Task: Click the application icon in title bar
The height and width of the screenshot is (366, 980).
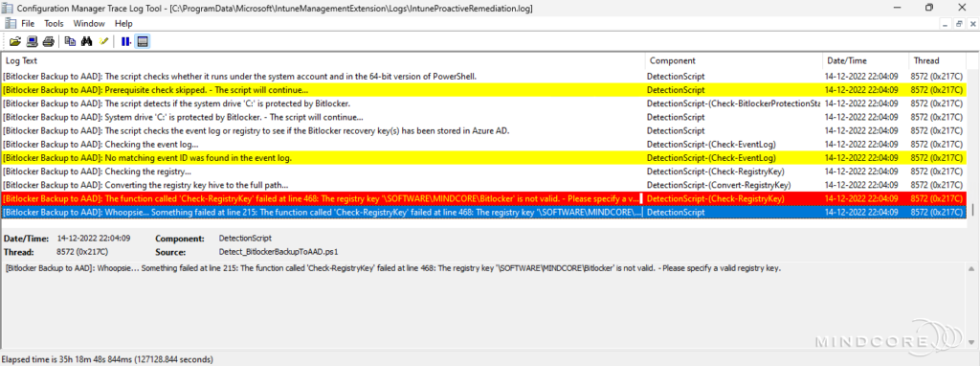Action: (9, 8)
